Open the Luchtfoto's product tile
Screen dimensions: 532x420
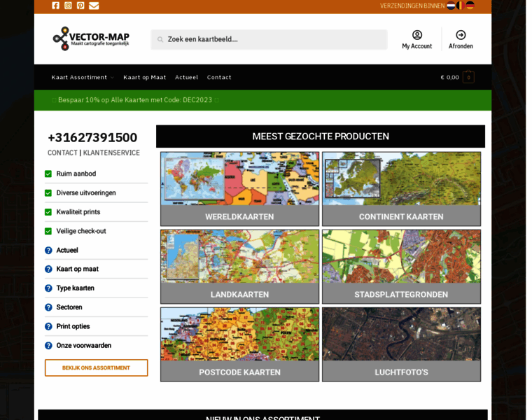point(401,344)
